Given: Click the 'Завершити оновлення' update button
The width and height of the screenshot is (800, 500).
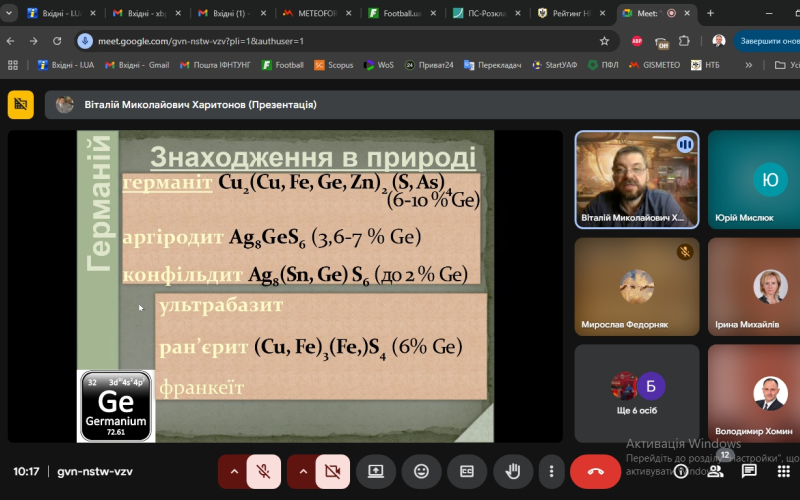Looking at the screenshot, I should (x=767, y=41).
